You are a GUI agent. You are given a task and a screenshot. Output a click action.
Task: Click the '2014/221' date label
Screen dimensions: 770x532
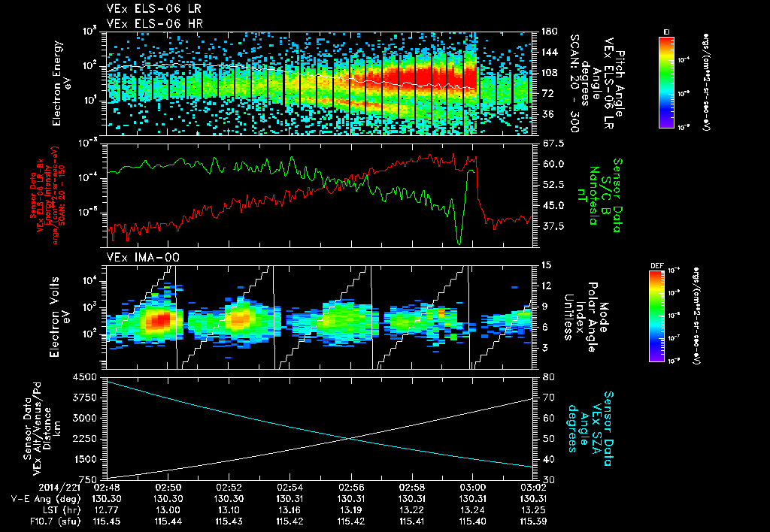(59, 488)
